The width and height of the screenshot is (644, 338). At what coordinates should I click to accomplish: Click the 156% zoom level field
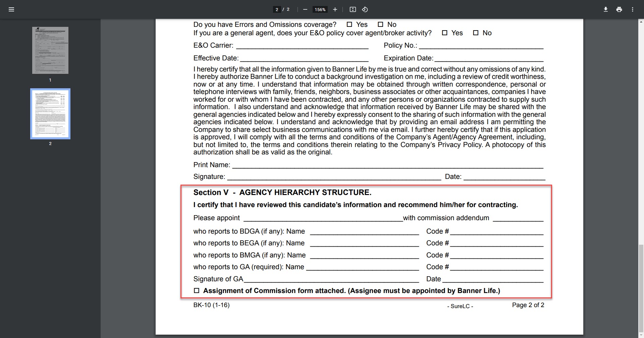tap(320, 9)
